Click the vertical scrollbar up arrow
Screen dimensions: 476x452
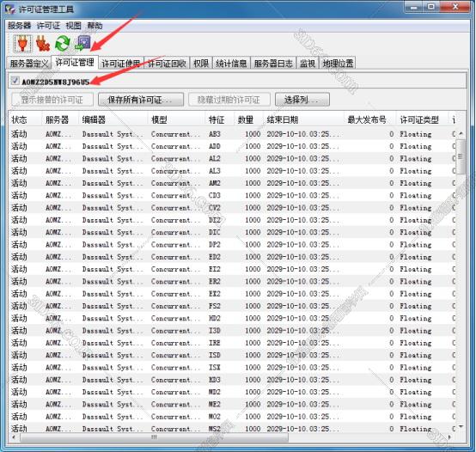[461, 133]
